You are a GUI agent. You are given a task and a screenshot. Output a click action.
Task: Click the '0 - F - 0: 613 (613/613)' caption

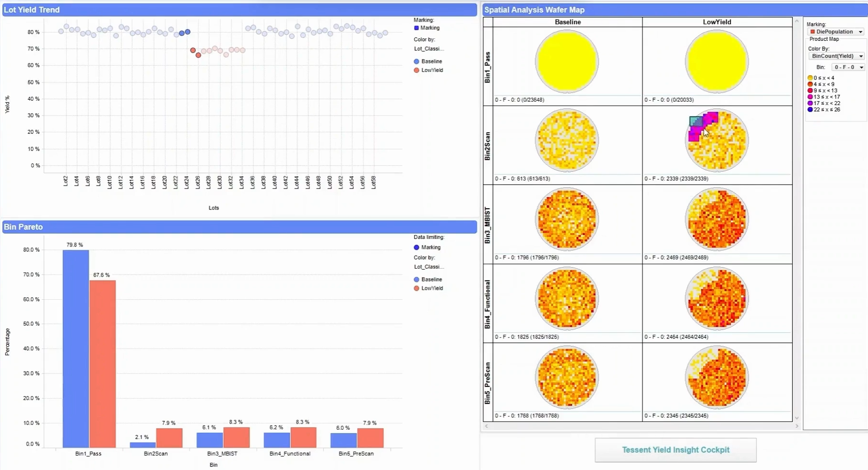[523, 179]
